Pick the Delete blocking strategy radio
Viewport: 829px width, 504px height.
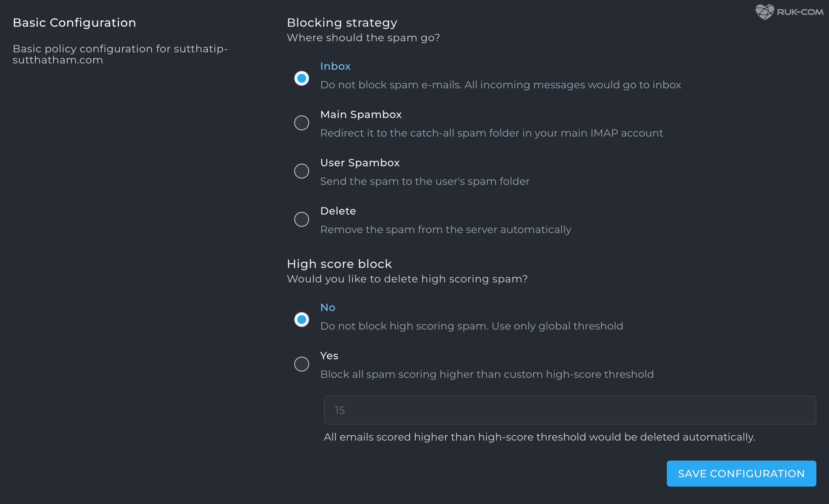[x=301, y=219]
